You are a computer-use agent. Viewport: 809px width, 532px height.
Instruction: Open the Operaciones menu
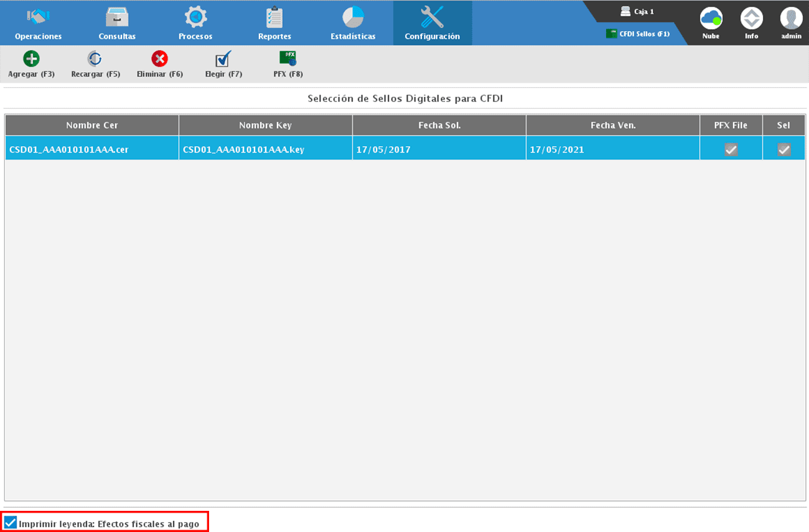point(39,23)
